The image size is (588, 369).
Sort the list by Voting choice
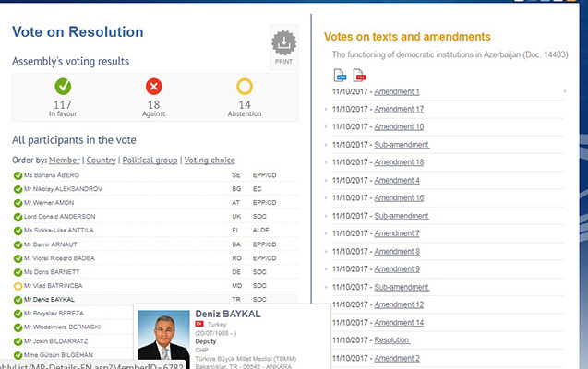tap(210, 161)
